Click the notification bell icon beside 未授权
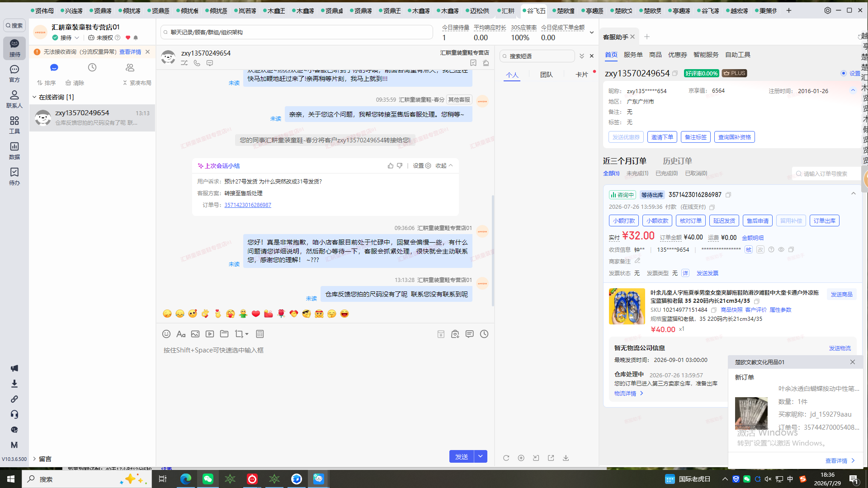The width and height of the screenshot is (868, 488). click(x=136, y=38)
